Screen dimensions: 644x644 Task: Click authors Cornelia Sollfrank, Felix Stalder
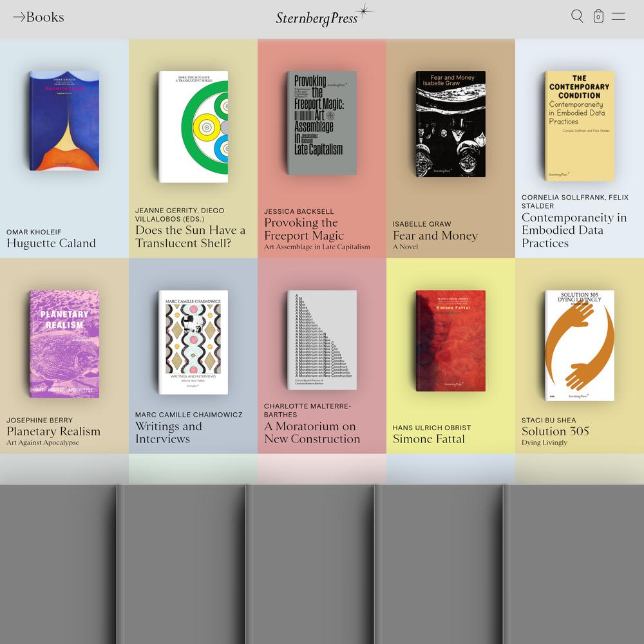(575, 202)
